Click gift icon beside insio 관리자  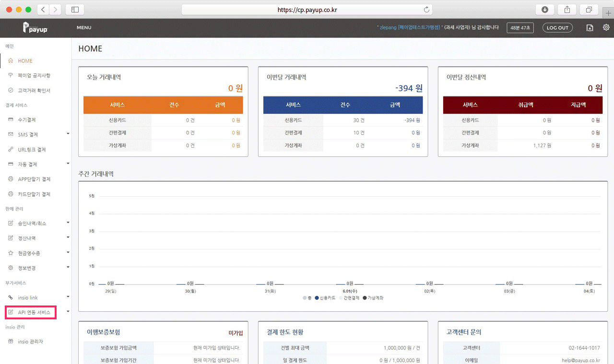coord(11,341)
